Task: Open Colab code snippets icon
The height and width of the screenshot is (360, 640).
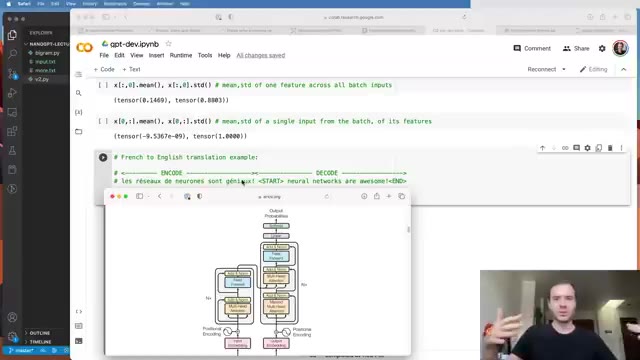Action: [x=78, y=311]
